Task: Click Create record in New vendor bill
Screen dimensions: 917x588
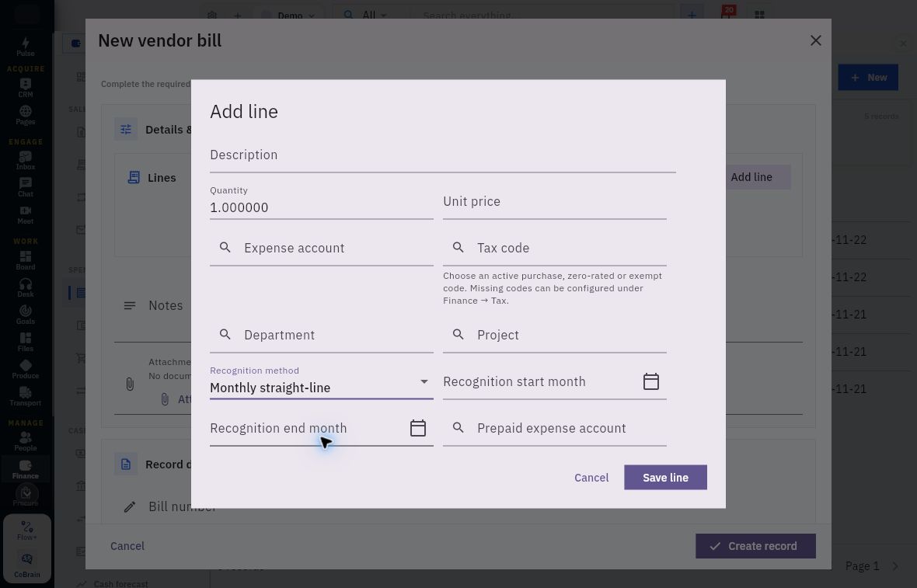Action: pyautogui.click(x=755, y=546)
